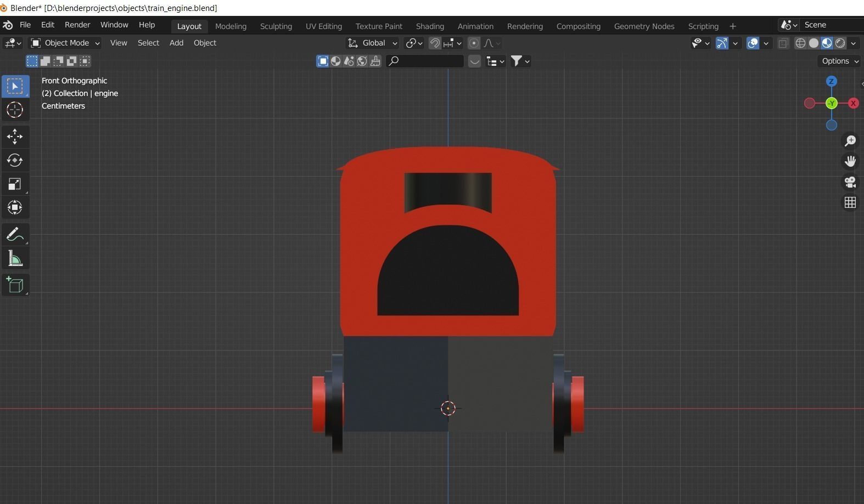864x504 pixels.
Task: Activate the 3D Cursor tool
Action: click(x=15, y=110)
